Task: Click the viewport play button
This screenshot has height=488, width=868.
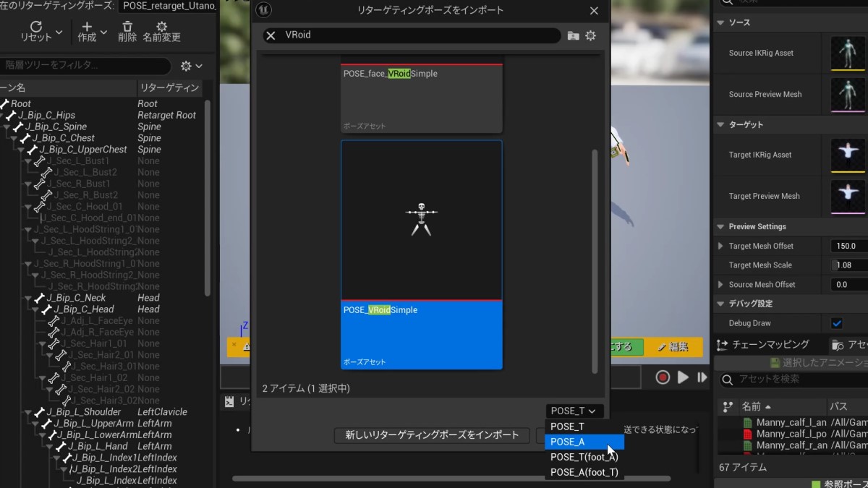Action: (683, 377)
